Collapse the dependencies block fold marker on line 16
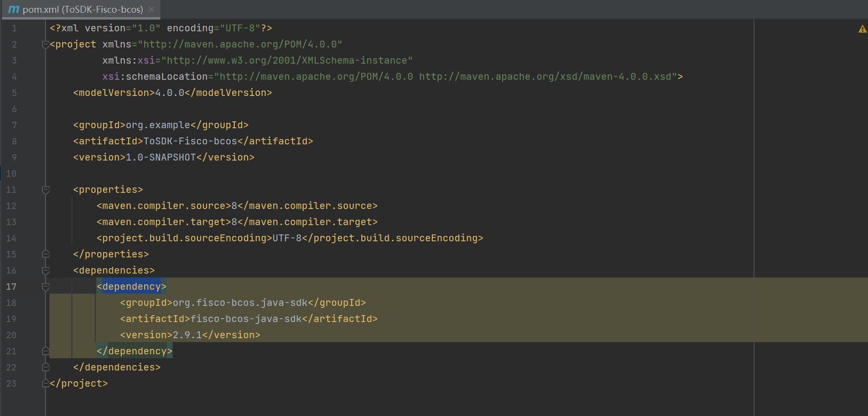This screenshot has height=416, width=868. point(45,271)
